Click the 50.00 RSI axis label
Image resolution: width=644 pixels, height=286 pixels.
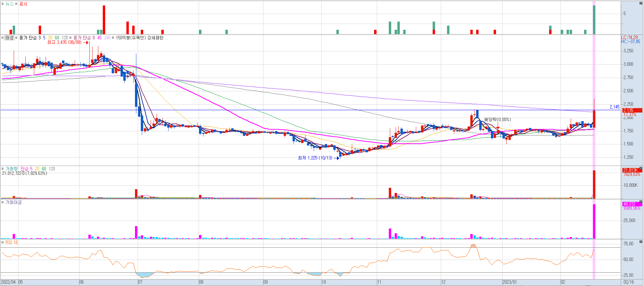[x=628, y=259]
